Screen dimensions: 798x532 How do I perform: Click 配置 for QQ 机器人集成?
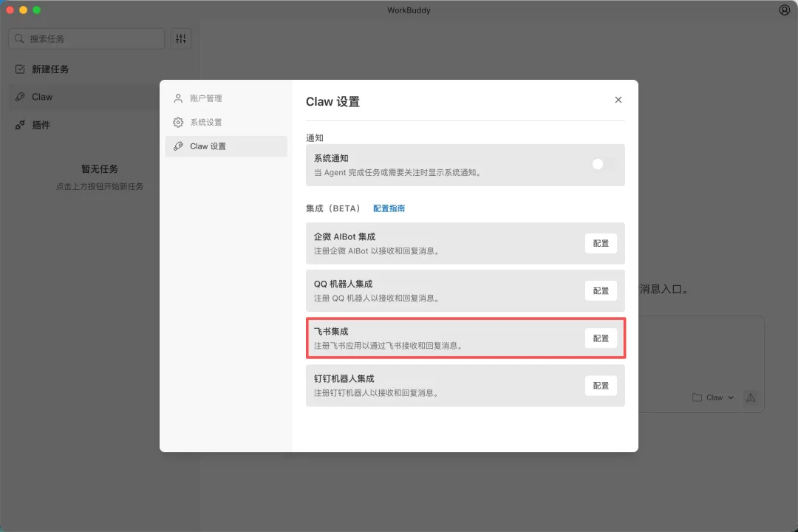pos(601,290)
